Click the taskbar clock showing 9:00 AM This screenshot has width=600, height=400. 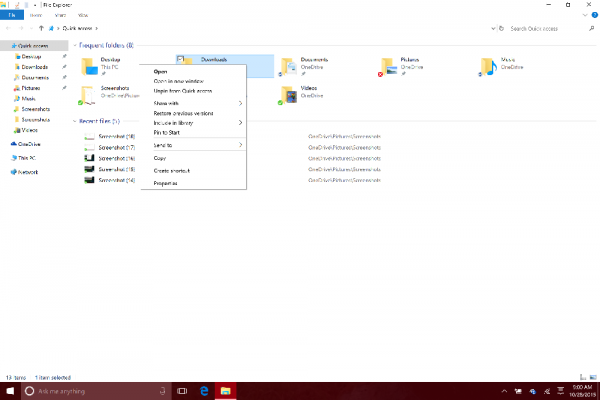(582, 391)
